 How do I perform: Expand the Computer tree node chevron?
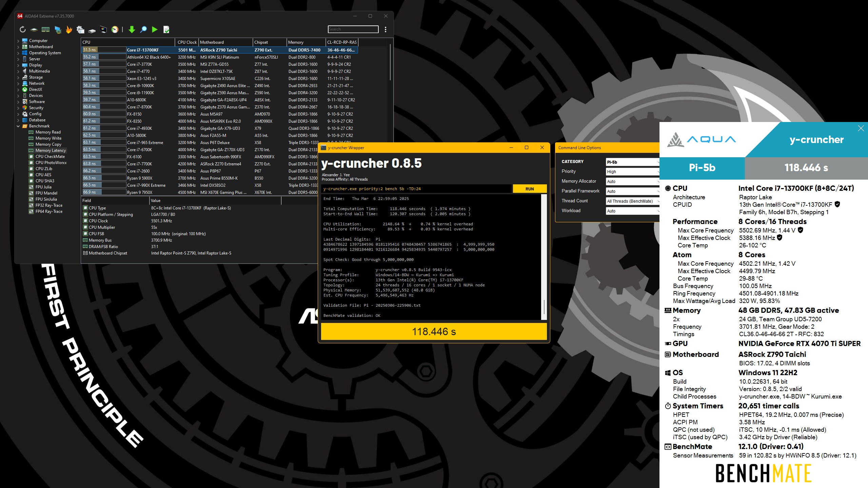coord(18,41)
